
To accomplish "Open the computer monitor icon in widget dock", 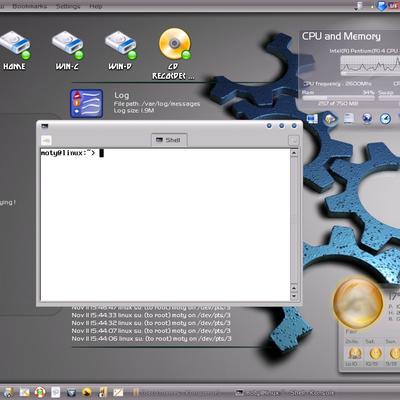I will coord(312,119).
